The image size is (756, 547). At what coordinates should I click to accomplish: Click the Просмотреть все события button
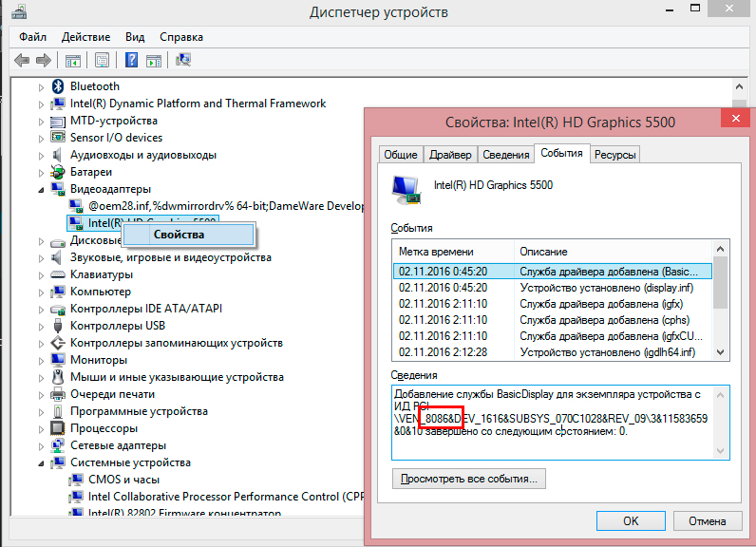pos(469,479)
